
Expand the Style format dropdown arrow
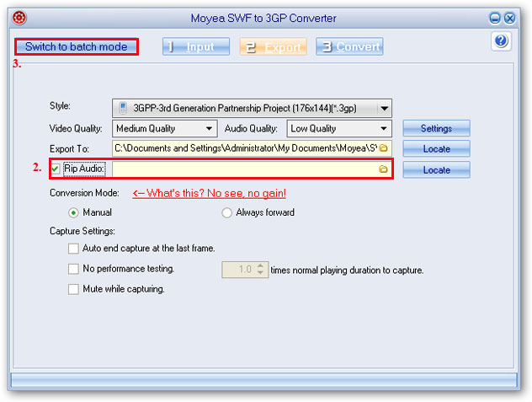[384, 109]
